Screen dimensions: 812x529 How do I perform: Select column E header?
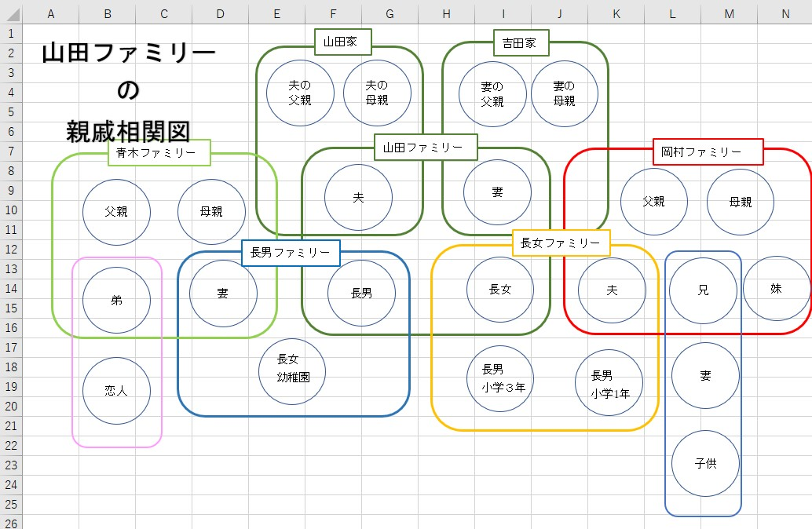[x=276, y=13]
